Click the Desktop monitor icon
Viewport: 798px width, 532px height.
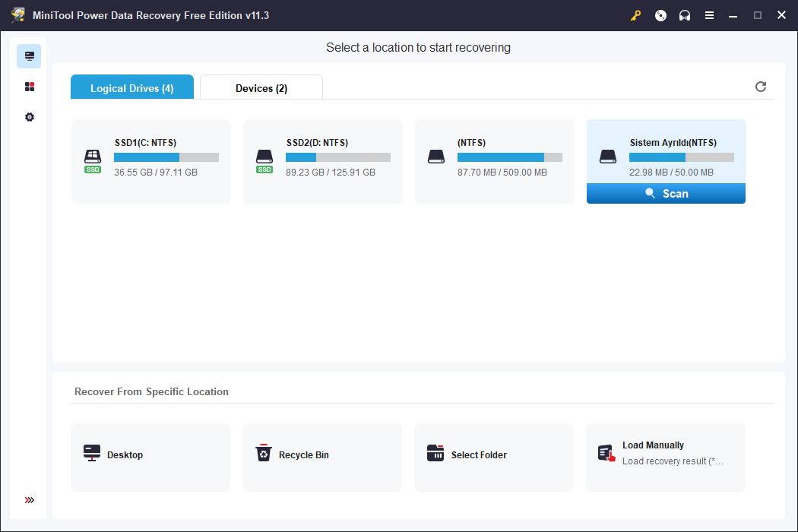[x=92, y=453]
